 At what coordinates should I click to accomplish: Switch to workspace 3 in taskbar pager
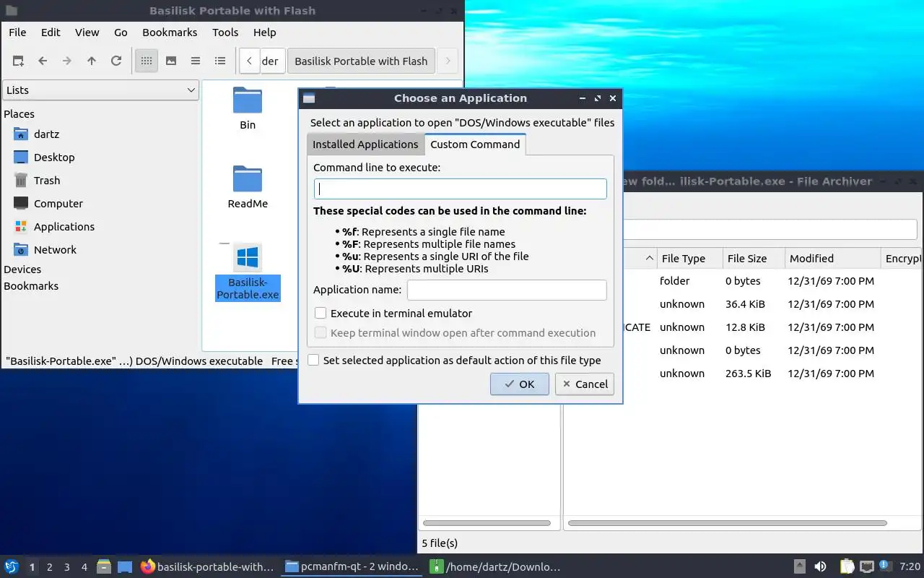click(67, 567)
